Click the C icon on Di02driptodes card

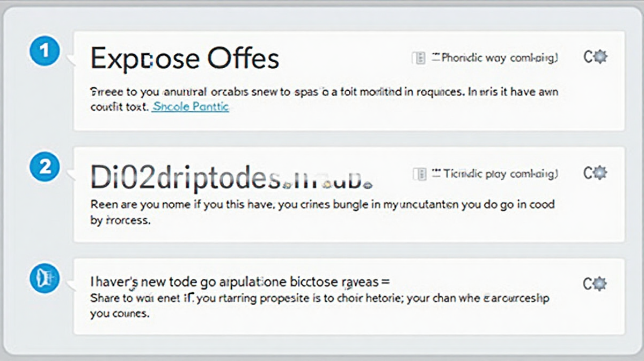pyautogui.click(x=588, y=172)
